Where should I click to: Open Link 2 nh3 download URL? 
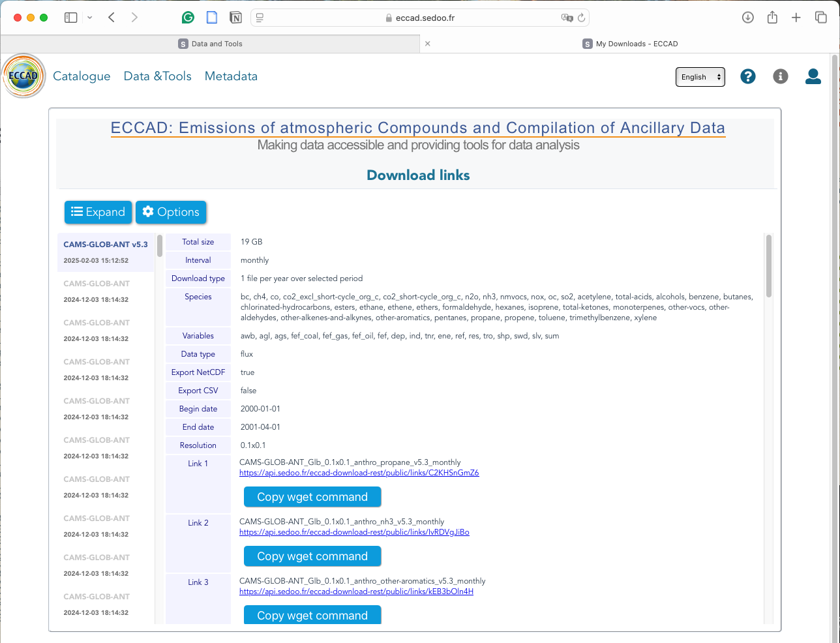click(354, 532)
